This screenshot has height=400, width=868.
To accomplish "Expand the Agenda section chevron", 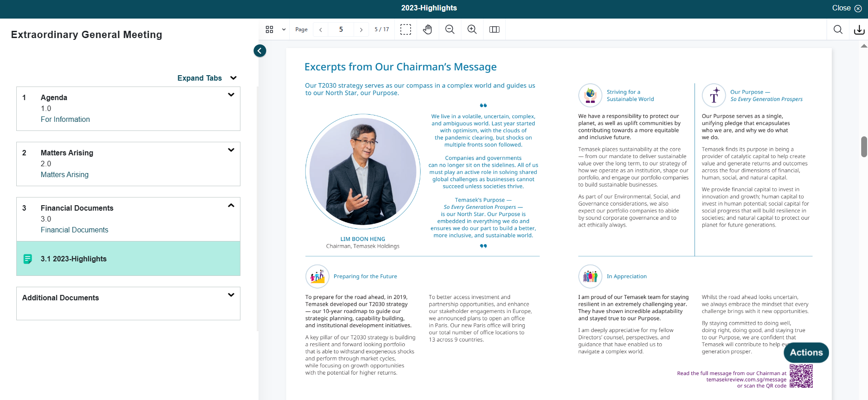I will pyautogui.click(x=231, y=95).
